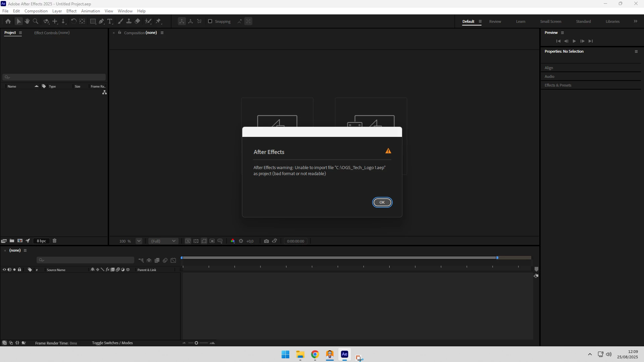Select the Zoom magnifier tool

point(36,21)
